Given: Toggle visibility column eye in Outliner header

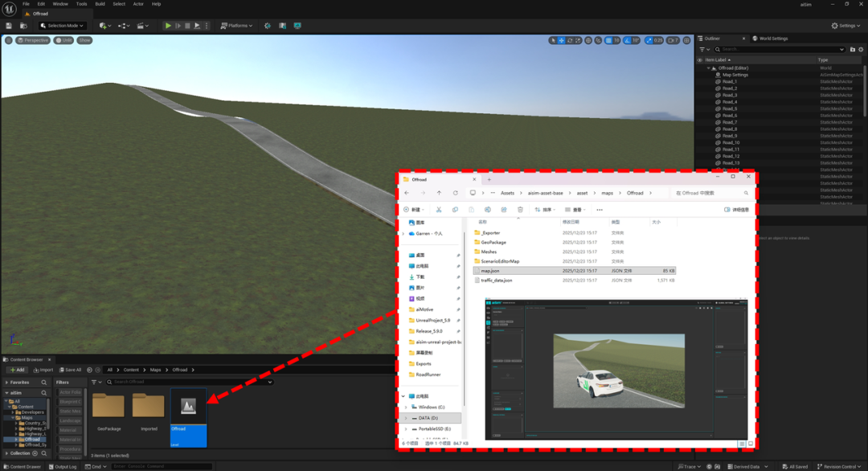Looking at the screenshot, I should [x=699, y=59].
